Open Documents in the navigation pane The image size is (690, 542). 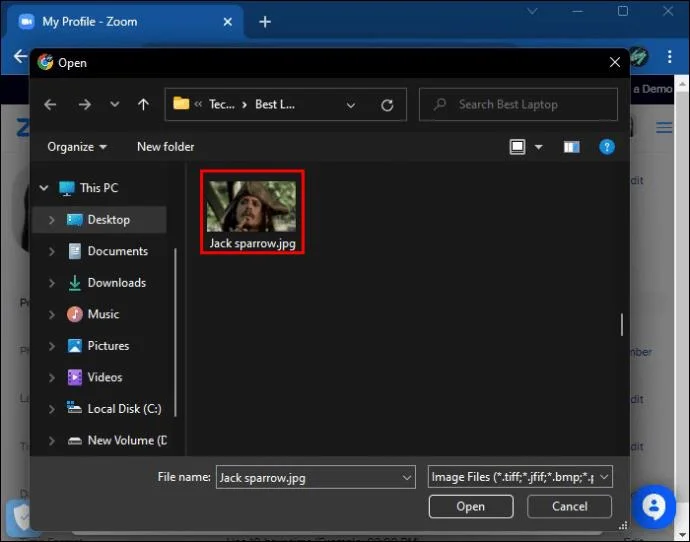108,251
